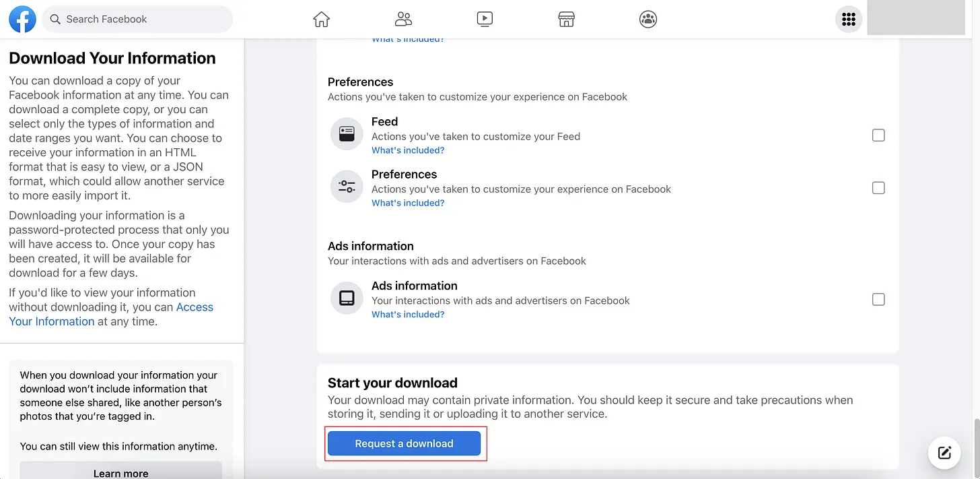Viewport: 980px width, 479px height.
Task: Tick the Preferences checkbox
Action: (x=878, y=188)
